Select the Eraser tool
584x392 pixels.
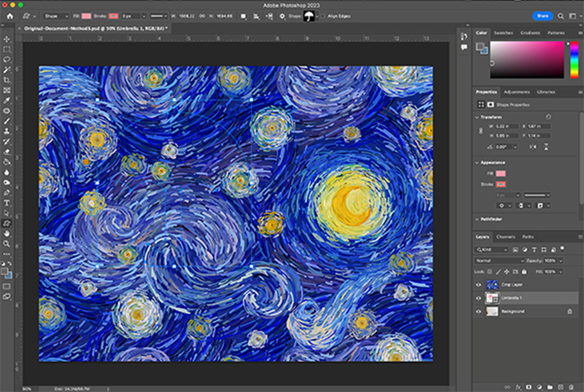point(7,152)
